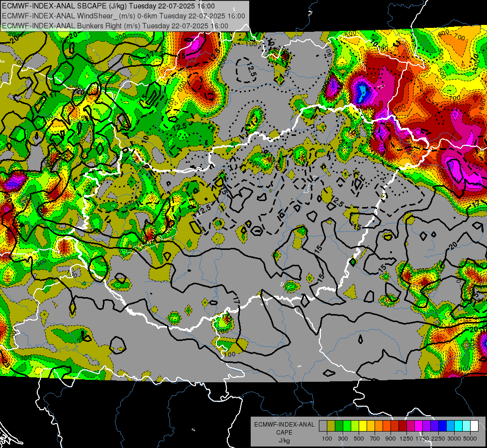Click the legend value 5000
This screenshot has width=487, height=448.
tap(470, 439)
